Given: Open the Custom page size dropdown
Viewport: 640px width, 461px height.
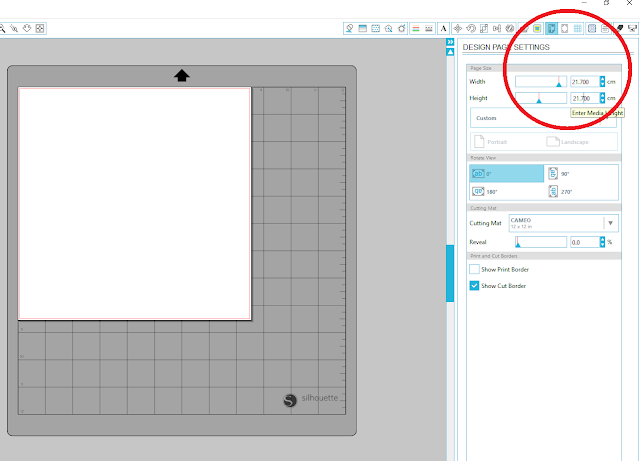Looking at the screenshot, I should [543, 118].
